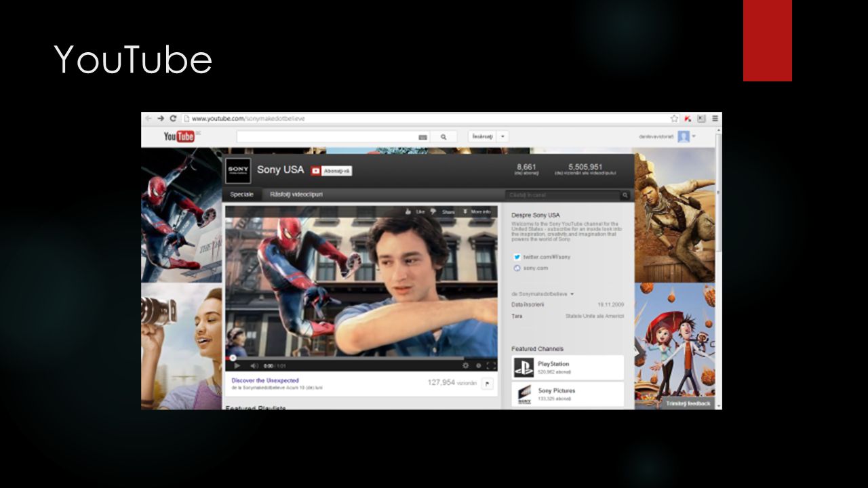Open the twitter.com/#!/sony link
Screen dimensions: 868x488
click(x=547, y=257)
